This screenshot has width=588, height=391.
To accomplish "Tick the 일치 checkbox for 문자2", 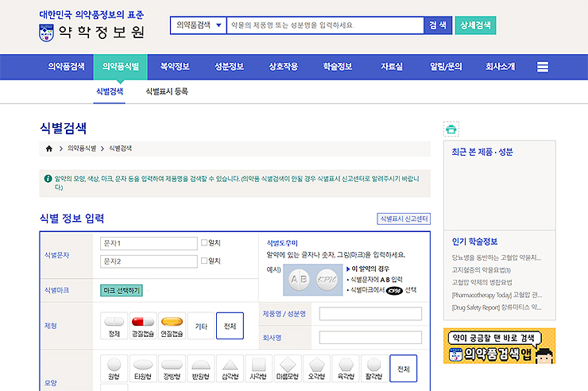I will pyautogui.click(x=204, y=261).
